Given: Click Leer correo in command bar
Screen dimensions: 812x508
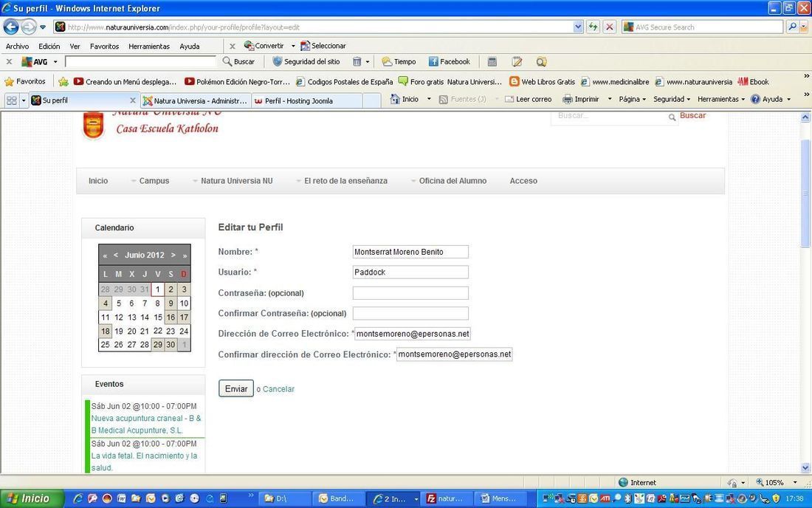Looking at the screenshot, I should tap(529, 99).
